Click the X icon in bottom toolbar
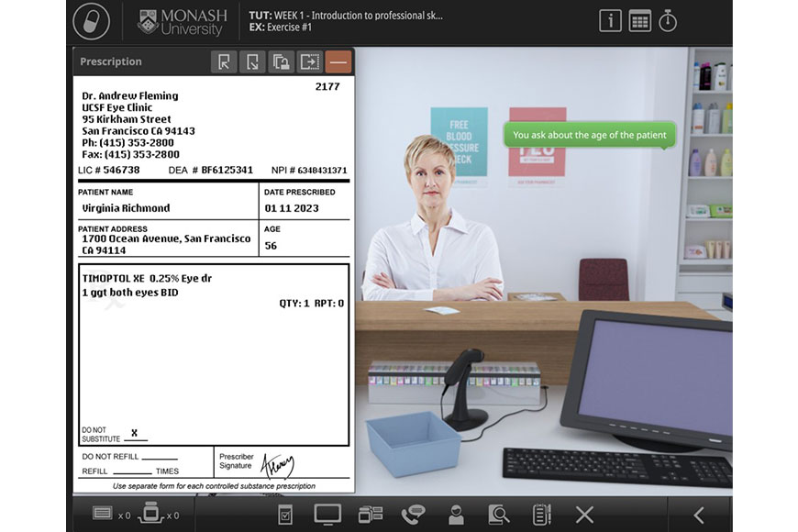Image resolution: width=798 pixels, height=532 pixels. 584,515
